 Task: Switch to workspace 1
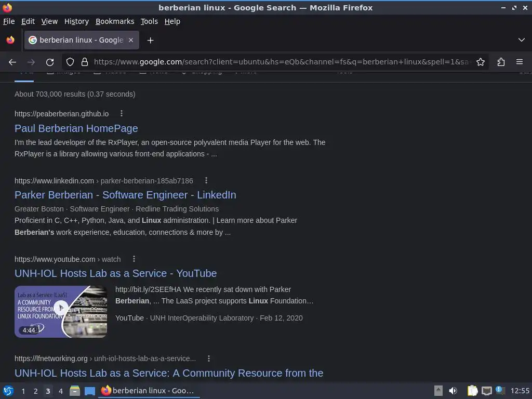23,391
